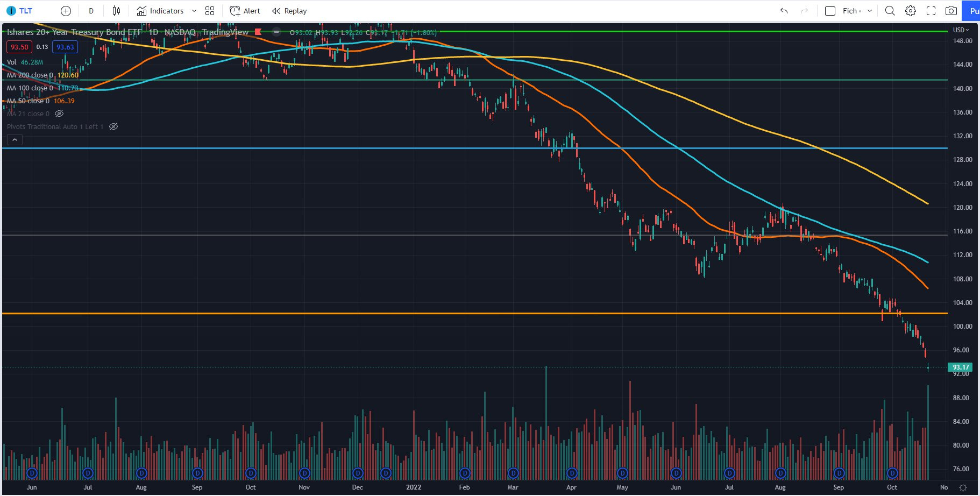Open the Indicators menu
980x496 pixels.
(160, 11)
